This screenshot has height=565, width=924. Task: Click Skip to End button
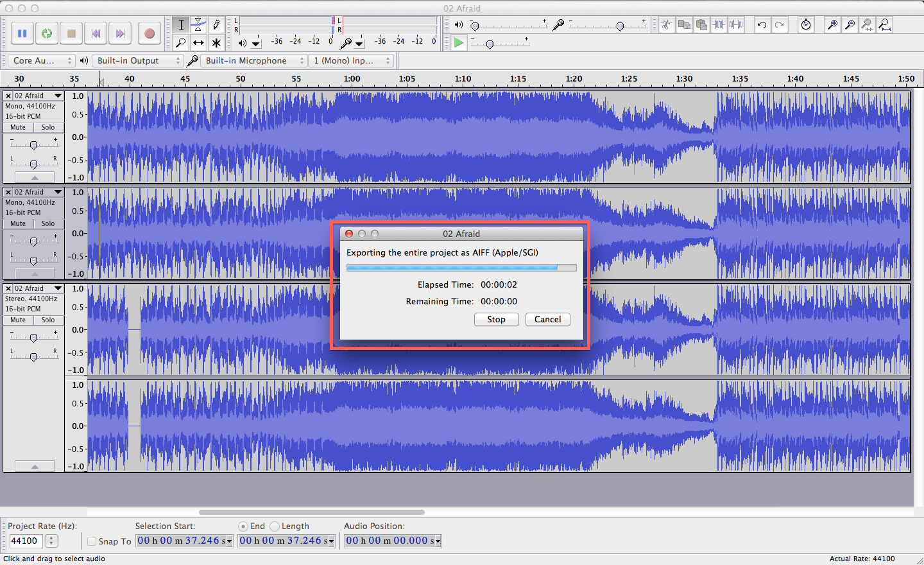tap(120, 33)
